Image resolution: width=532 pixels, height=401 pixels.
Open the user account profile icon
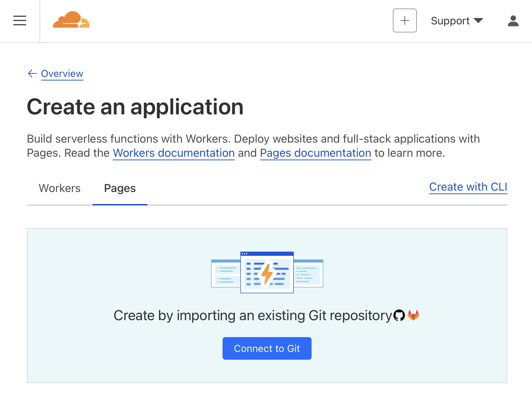coord(513,21)
